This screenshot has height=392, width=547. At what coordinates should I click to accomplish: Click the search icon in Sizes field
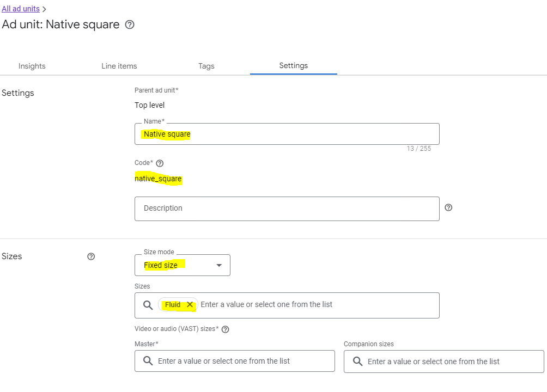tap(148, 305)
